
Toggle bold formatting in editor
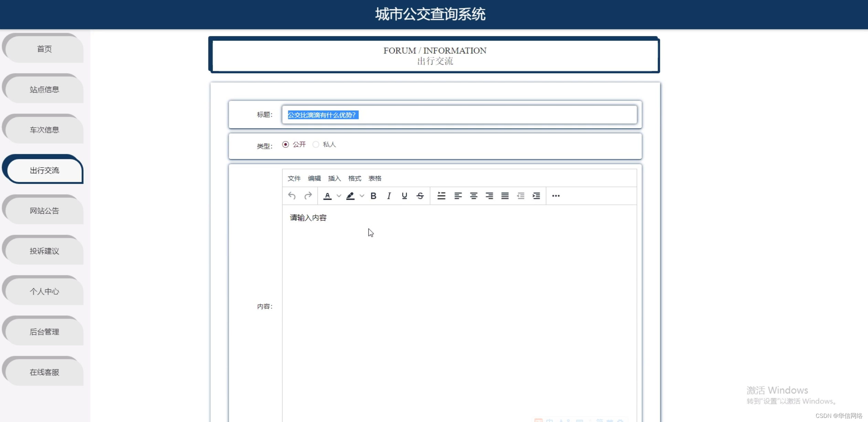click(x=373, y=196)
